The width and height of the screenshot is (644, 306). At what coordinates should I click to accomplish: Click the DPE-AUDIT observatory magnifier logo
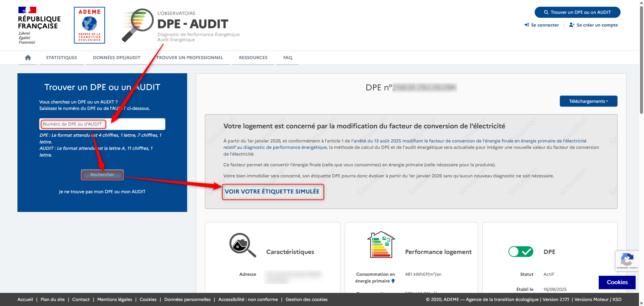pyautogui.click(x=181, y=25)
